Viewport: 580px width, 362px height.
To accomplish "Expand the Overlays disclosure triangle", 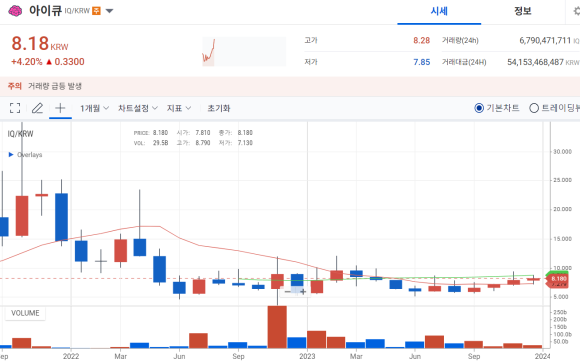I will click(x=11, y=155).
